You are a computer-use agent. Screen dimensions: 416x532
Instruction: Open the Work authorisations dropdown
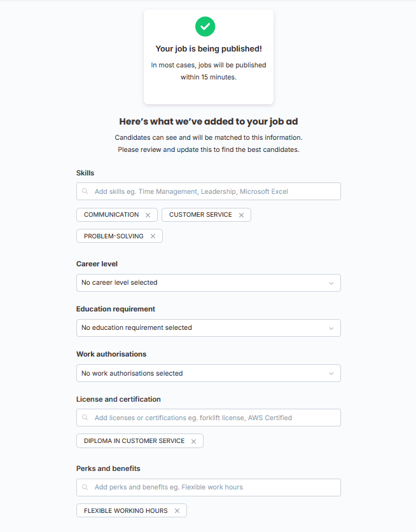pyautogui.click(x=209, y=373)
